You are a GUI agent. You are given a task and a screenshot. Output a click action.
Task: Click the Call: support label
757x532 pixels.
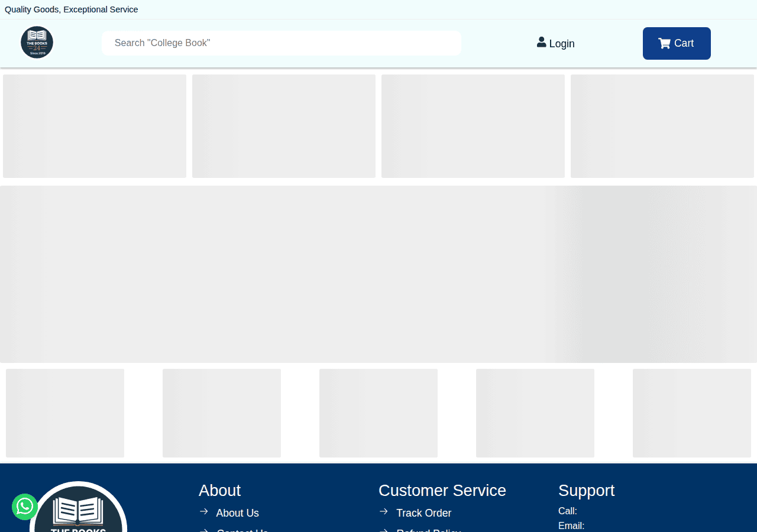(x=568, y=511)
